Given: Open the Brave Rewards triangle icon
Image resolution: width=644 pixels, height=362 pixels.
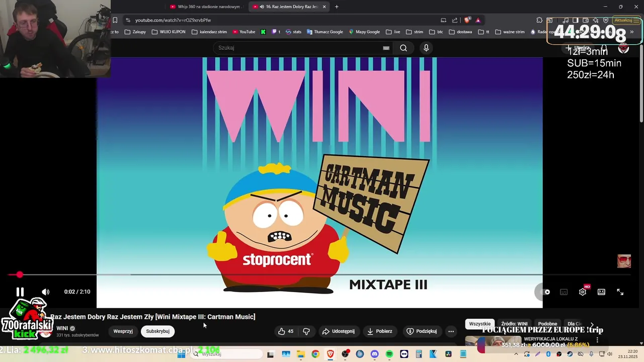Looking at the screenshot, I should (478, 20).
